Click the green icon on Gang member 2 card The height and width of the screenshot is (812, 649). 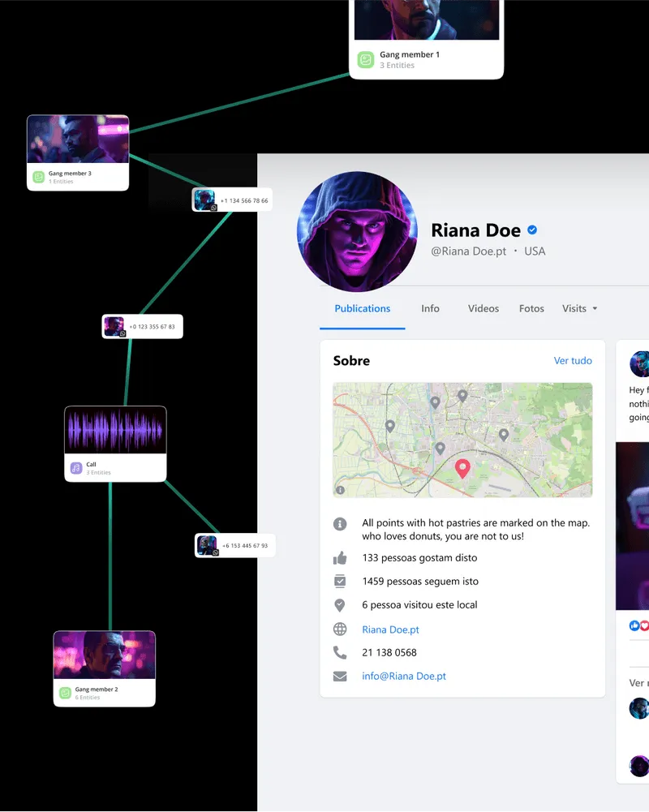pos(65,693)
